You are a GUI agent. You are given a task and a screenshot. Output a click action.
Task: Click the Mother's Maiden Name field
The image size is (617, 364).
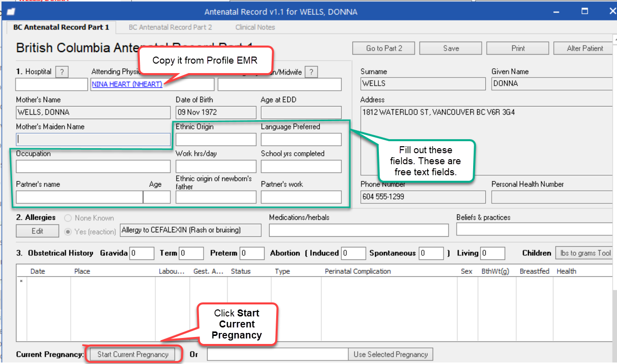point(93,139)
